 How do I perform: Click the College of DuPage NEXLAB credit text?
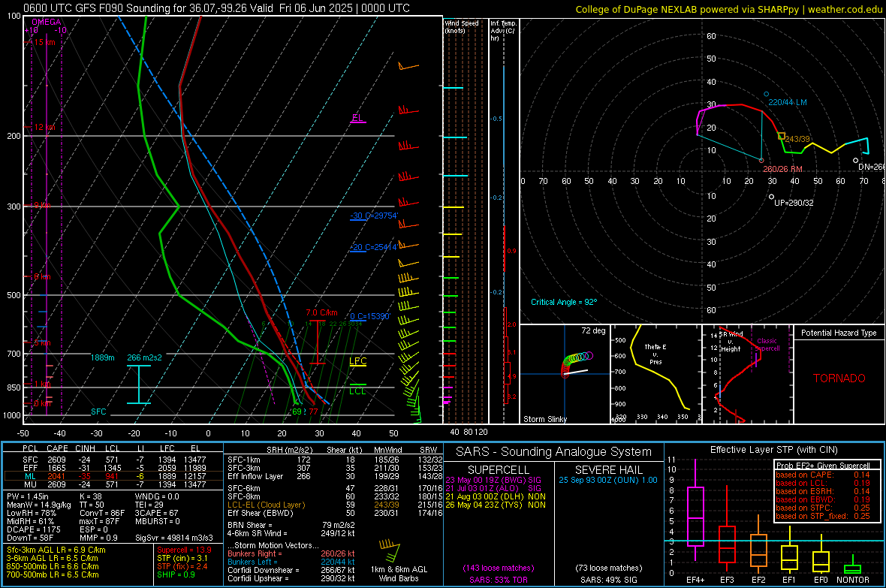(x=729, y=9)
